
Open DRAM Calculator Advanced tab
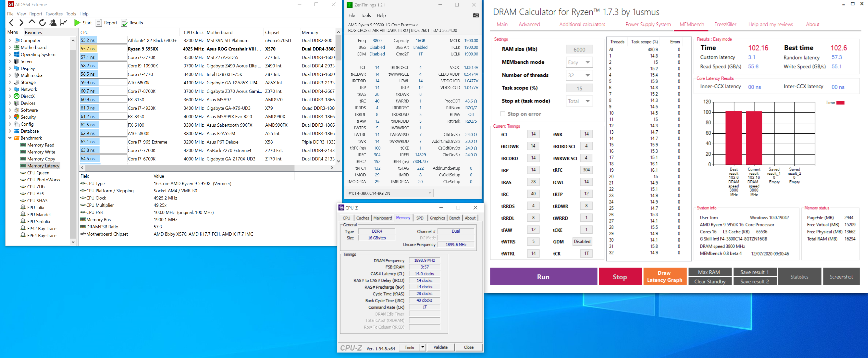(529, 24)
